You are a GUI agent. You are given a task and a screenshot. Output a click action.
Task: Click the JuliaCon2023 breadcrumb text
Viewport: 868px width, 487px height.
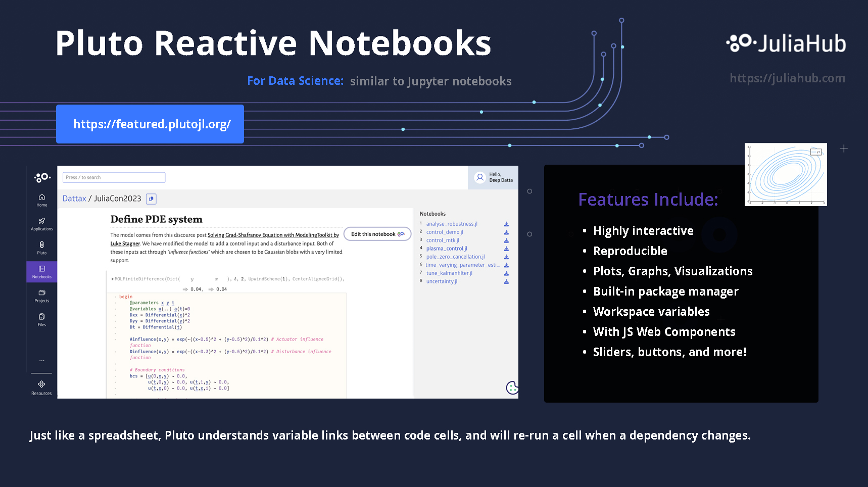point(117,199)
